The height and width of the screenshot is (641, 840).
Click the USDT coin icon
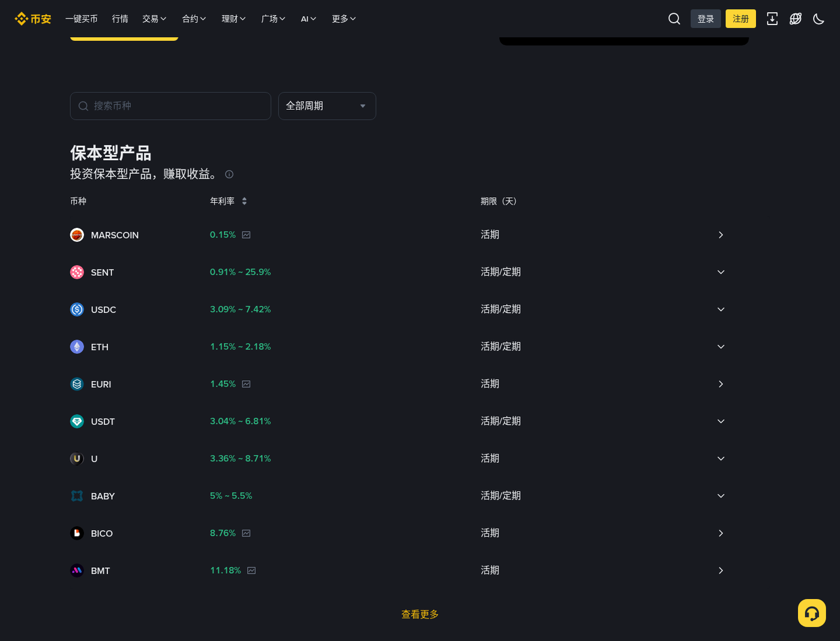pos(77,422)
